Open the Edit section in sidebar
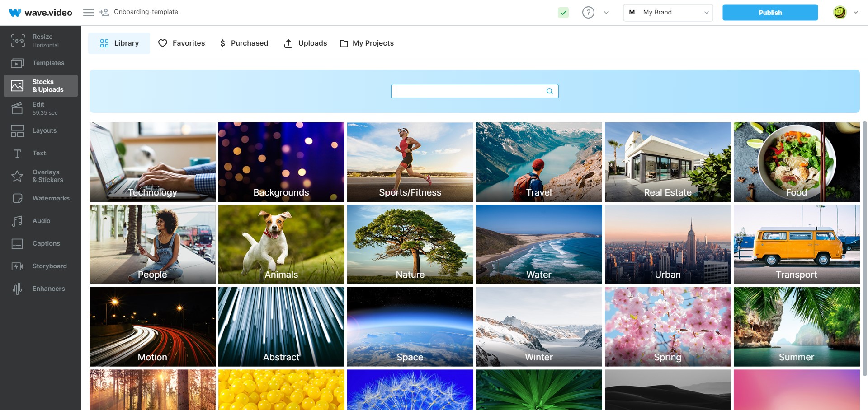Viewport: 868px width, 410px height. [x=41, y=108]
